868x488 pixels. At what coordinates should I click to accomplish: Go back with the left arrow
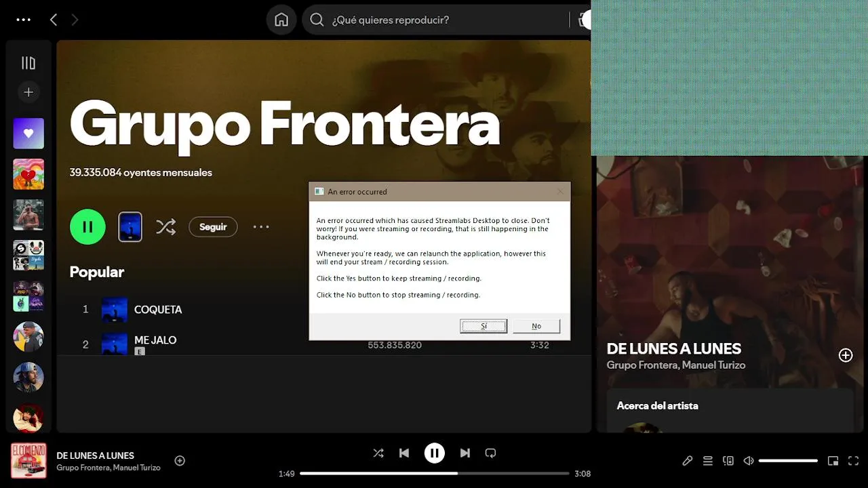tap(54, 20)
